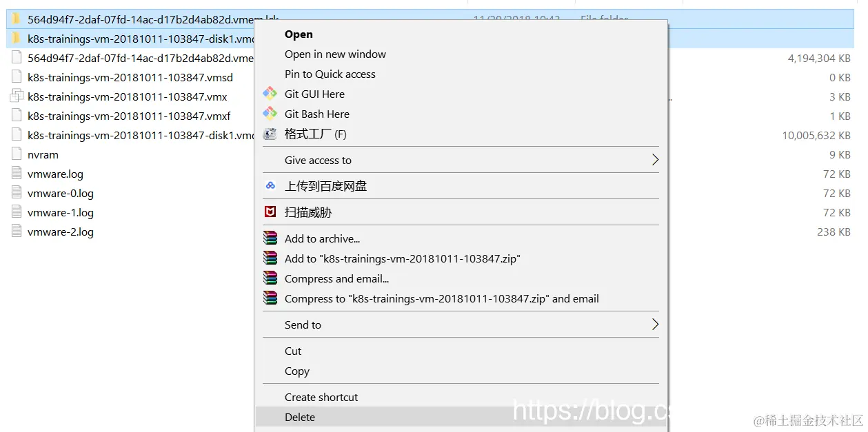Screen dimensions: 868x432
Task: Choose Open in the context menu
Action: click(x=299, y=34)
